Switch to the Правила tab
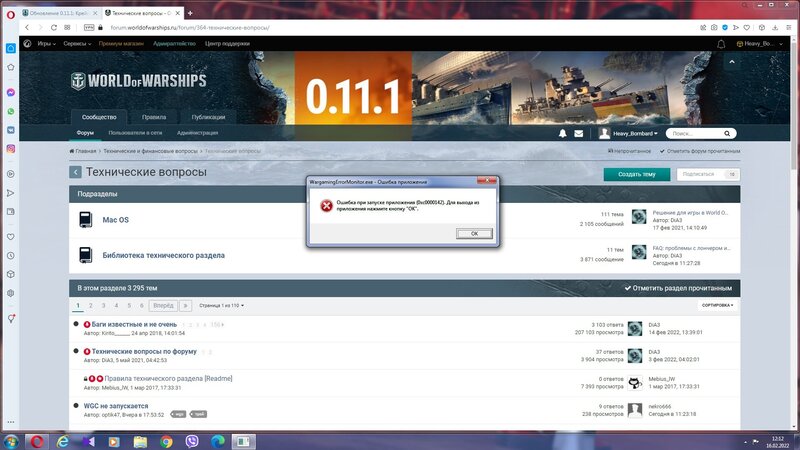 154,116
